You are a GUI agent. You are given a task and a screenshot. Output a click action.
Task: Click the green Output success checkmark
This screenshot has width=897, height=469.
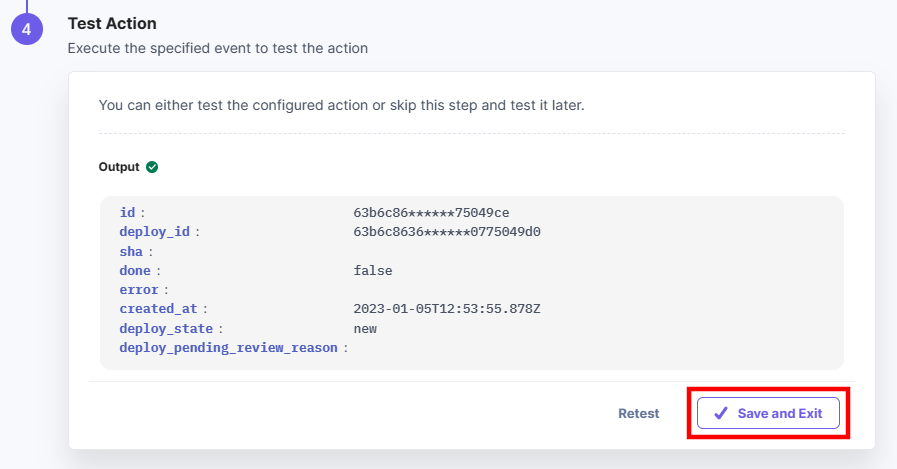click(x=152, y=167)
